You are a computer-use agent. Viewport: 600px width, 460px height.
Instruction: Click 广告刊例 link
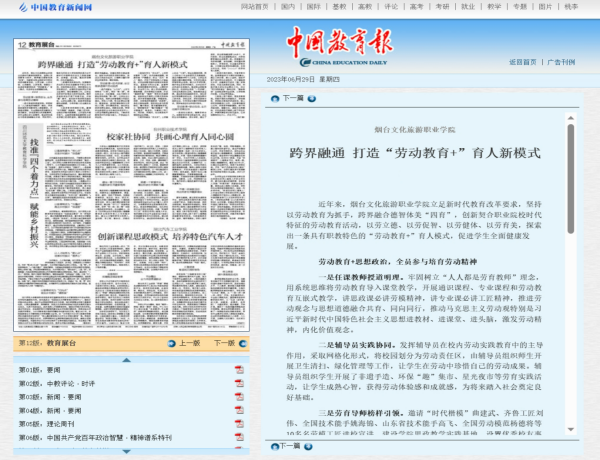tap(561, 62)
